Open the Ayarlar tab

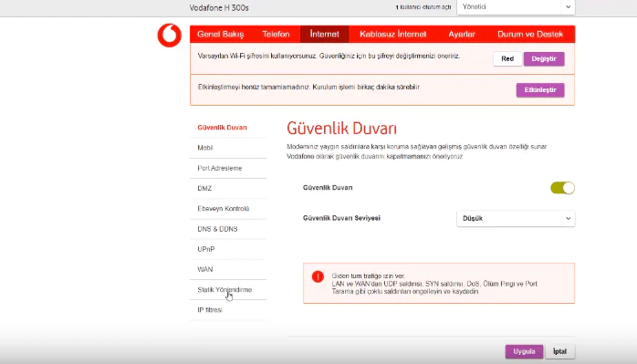[x=462, y=34]
